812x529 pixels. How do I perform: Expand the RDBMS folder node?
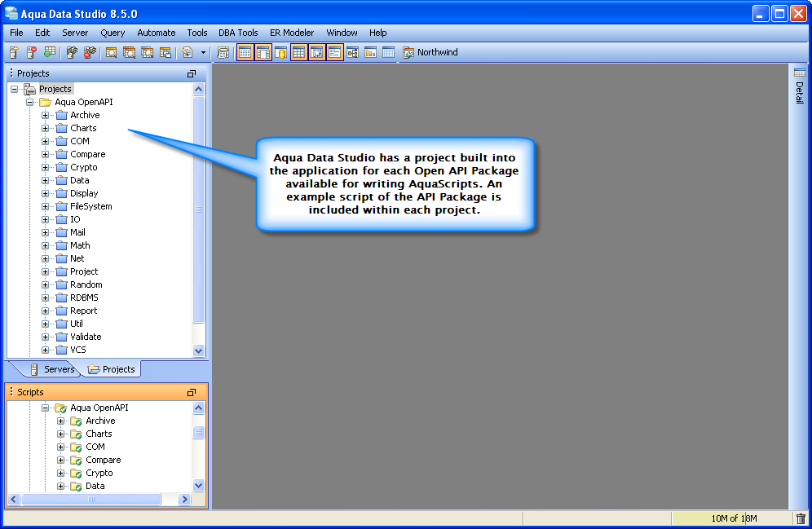coord(45,298)
